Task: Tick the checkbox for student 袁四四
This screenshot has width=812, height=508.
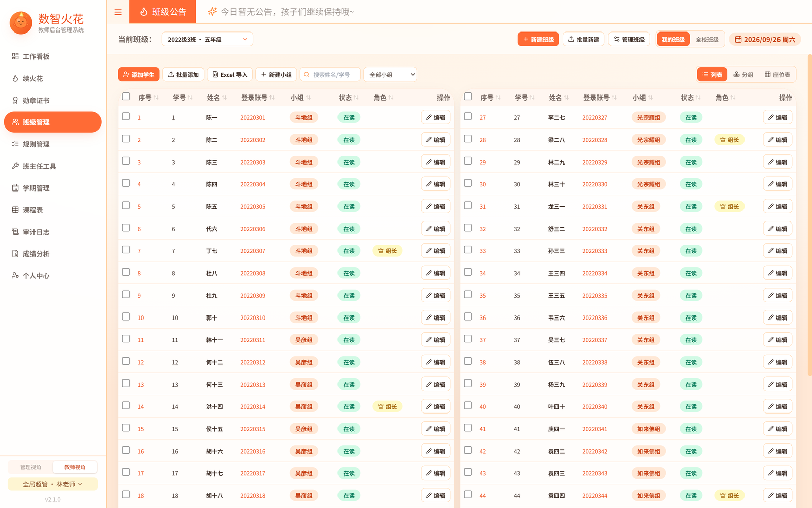Action: [x=468, y=495]
